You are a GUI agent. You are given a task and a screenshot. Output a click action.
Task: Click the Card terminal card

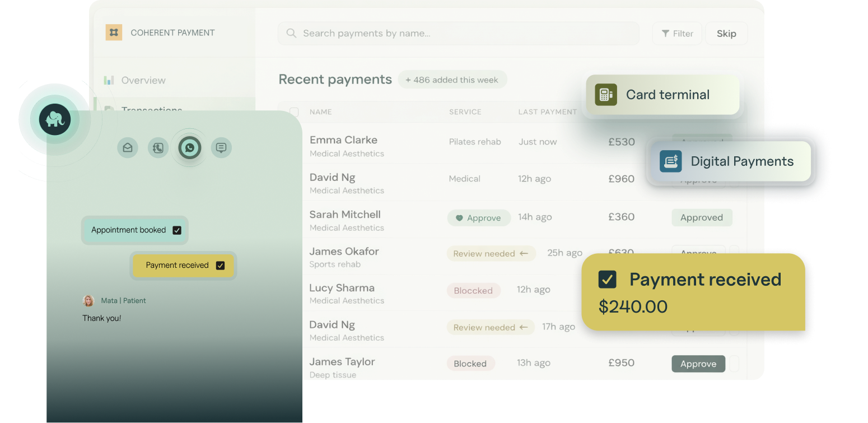663,95
